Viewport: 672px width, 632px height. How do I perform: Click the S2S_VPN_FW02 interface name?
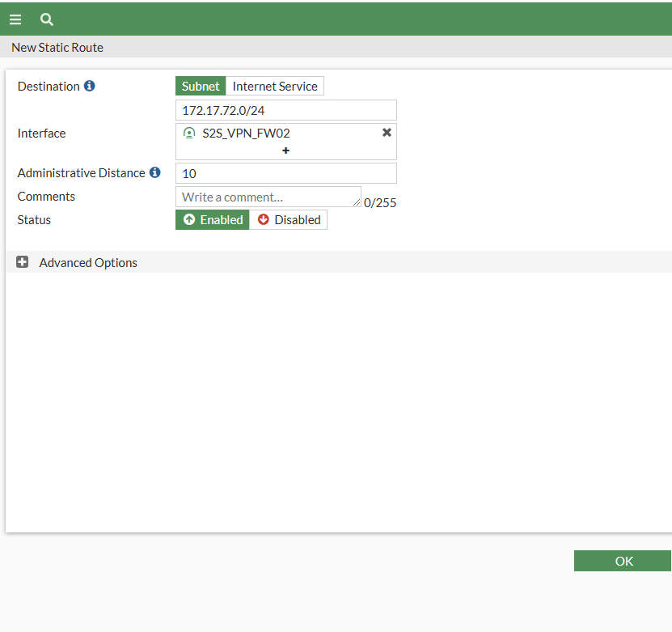click(x=246, y=134)
